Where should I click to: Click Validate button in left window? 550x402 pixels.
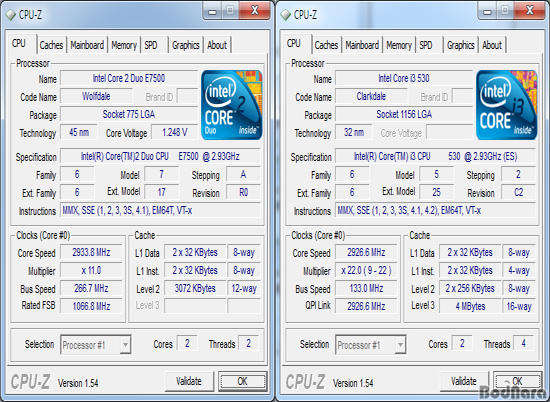coord(189,381)
